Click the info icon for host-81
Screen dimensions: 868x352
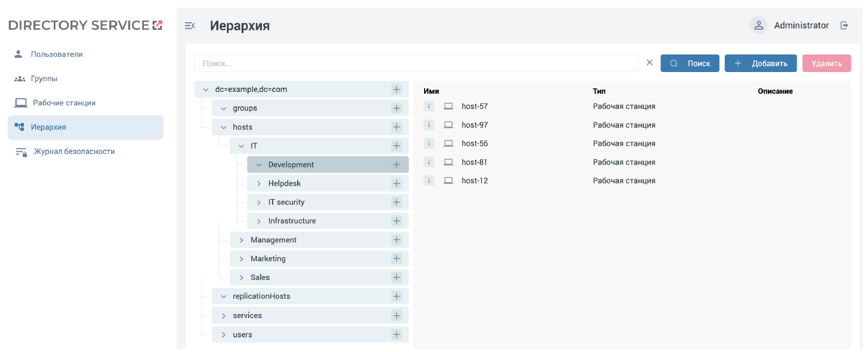(x=429, y=162)
